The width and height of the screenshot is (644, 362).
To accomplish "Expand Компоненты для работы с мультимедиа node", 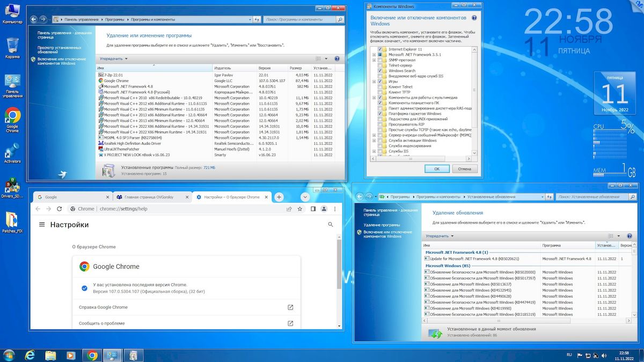I will (x=374, y=98).
